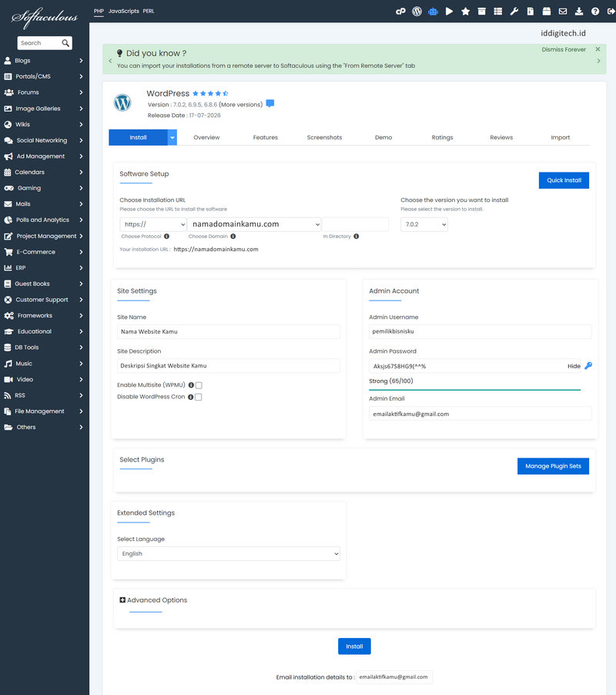The width and height of the screenshot is (616, 695).
Task: Click info icon beside Enable Multisite
Action: click(x=191, y=385)
